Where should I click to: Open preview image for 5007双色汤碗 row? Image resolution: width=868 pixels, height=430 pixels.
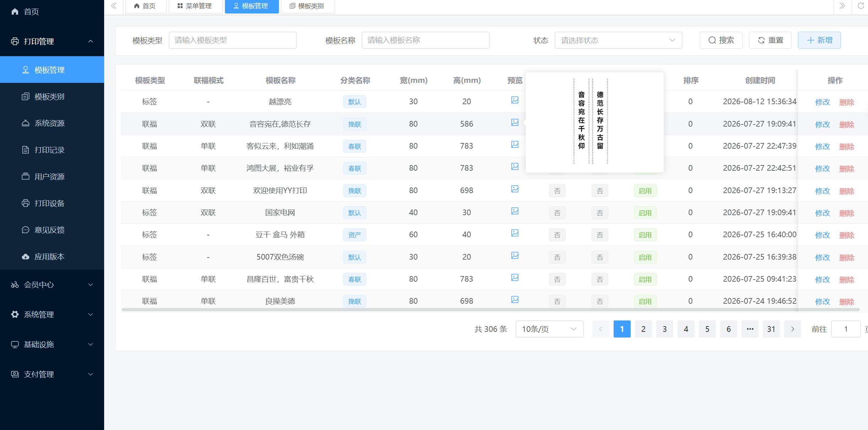514,256
